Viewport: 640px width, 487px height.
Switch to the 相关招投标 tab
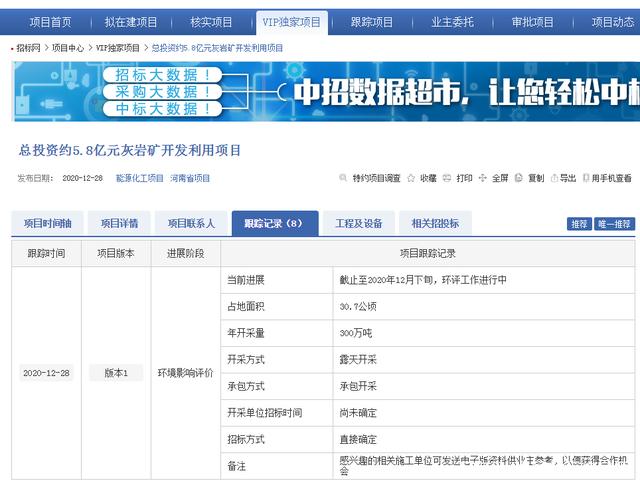pyautogui.click(x=435, y=223)
